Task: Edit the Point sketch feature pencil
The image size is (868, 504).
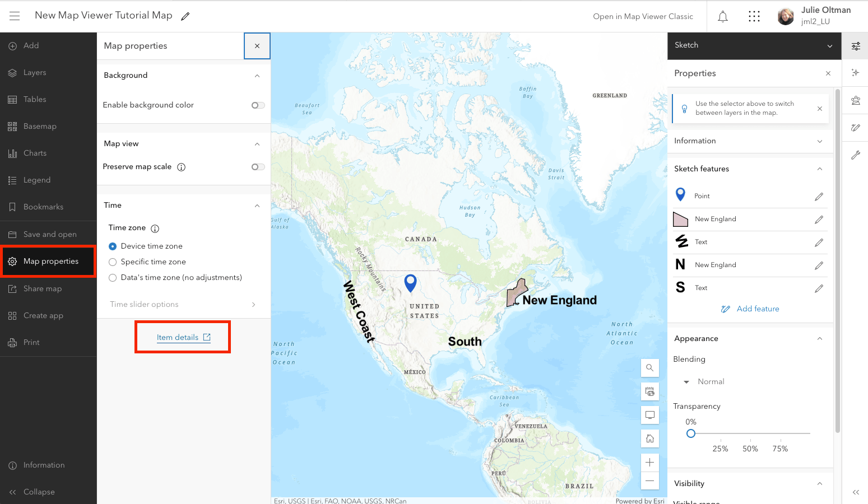Action: point(819,197)
